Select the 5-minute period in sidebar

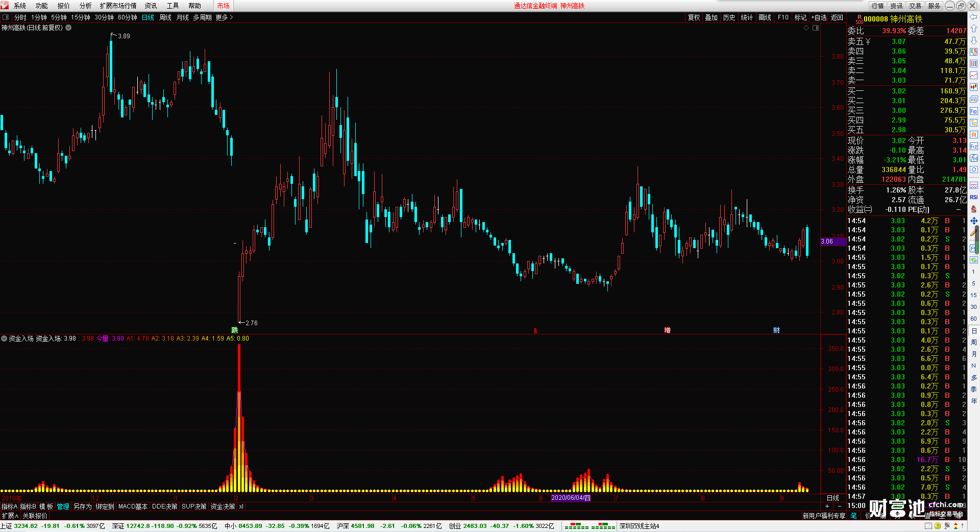(973, 283)
